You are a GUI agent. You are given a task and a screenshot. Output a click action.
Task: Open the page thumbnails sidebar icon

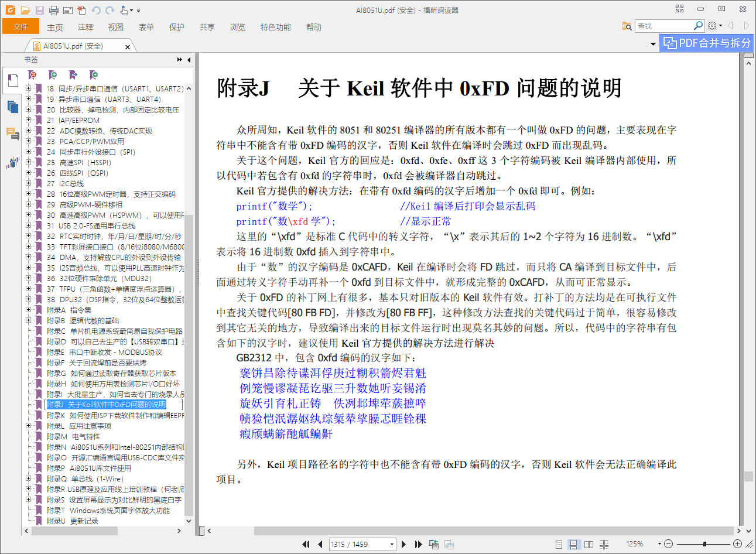pos(12,107)
